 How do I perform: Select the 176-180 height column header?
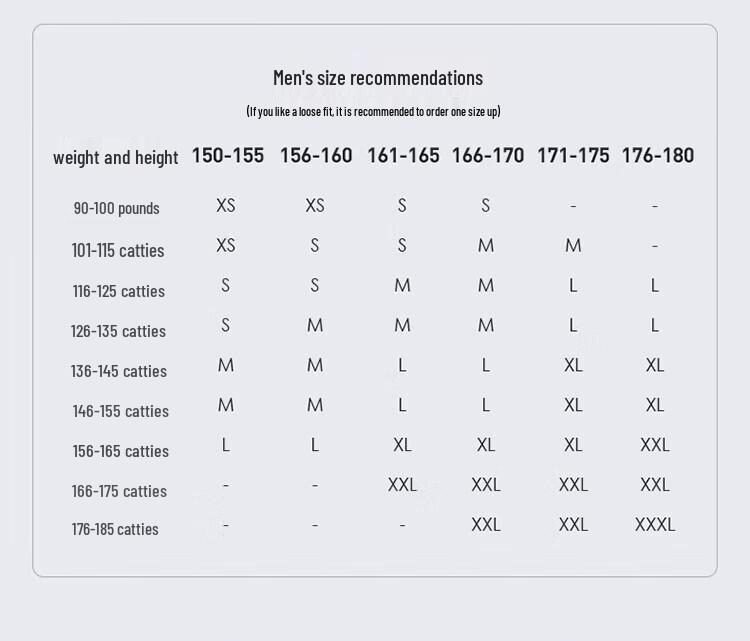[x=657, y=155]
